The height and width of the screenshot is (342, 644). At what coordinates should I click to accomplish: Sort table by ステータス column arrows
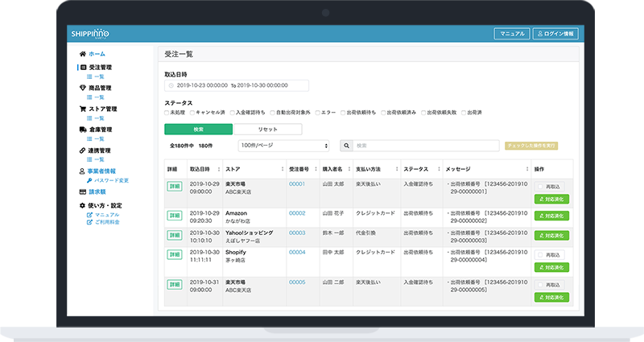click(439, 169)
